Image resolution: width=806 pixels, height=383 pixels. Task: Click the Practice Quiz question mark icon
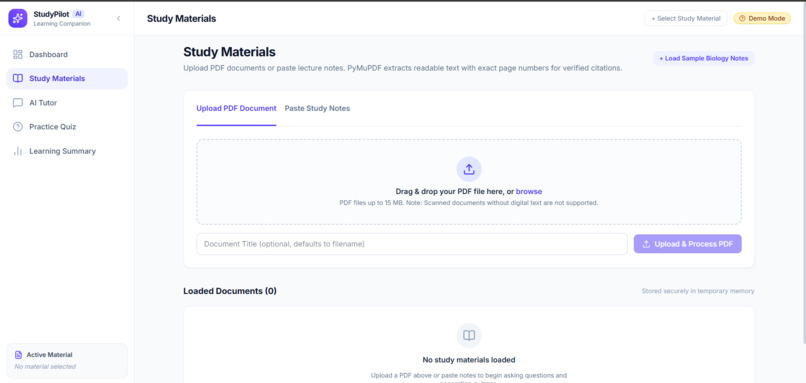click(17, 126)
